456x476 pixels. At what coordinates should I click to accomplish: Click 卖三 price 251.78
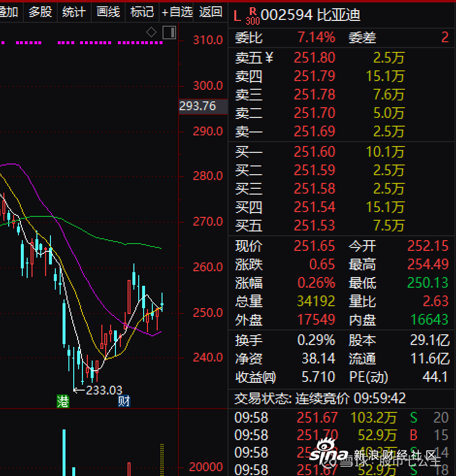pyautogui.click(x=314, y=95)
